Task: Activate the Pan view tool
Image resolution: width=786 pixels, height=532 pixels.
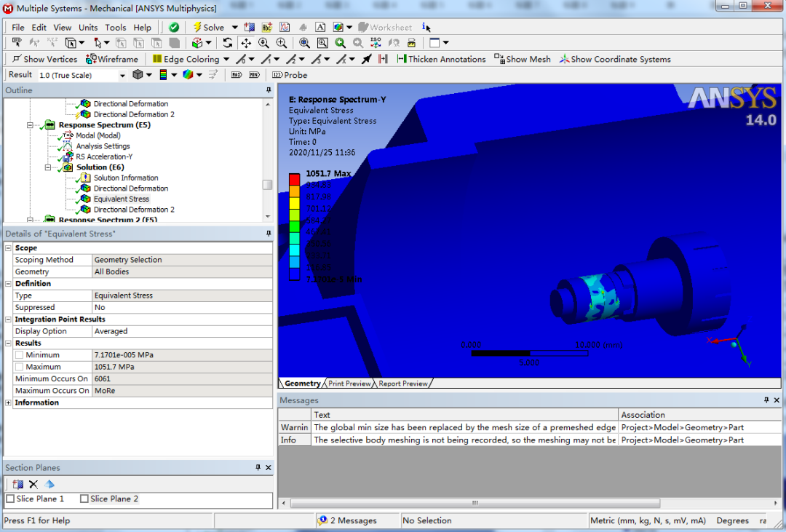Action: pos(246,42)
